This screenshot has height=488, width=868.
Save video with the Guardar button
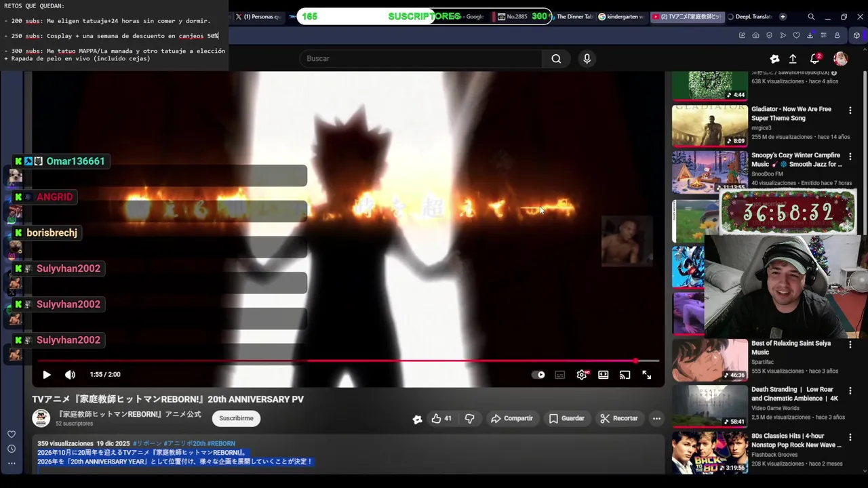point(566,418)
